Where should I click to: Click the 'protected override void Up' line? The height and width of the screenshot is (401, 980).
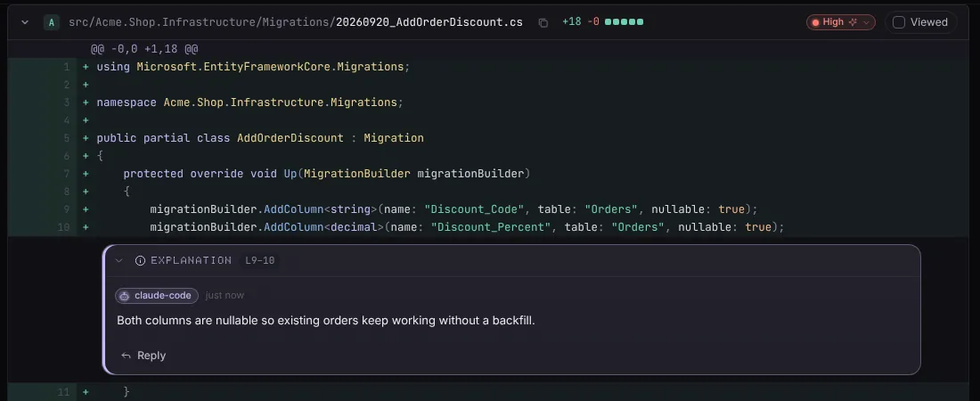click(326, 173)
